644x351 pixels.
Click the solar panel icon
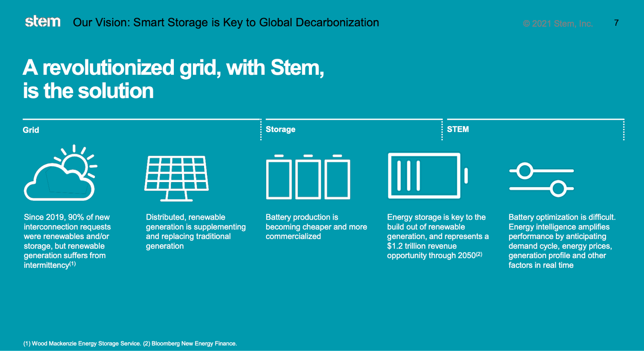pos(177,179)
